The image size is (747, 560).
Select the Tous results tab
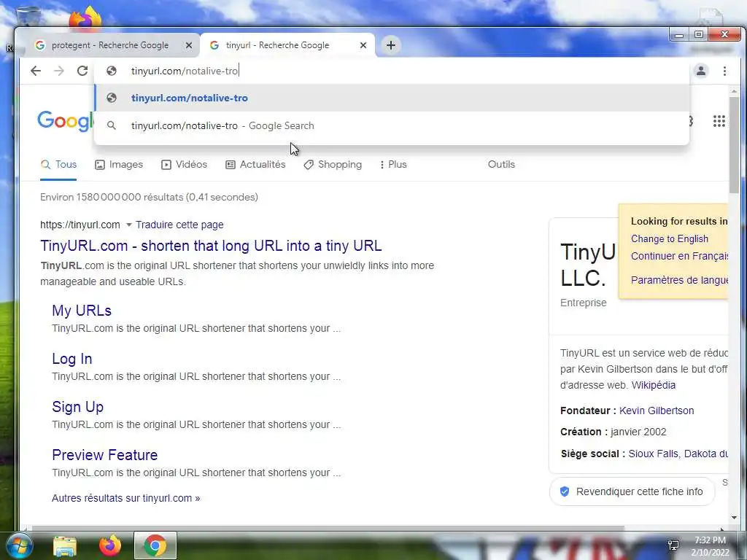(58, 164)
